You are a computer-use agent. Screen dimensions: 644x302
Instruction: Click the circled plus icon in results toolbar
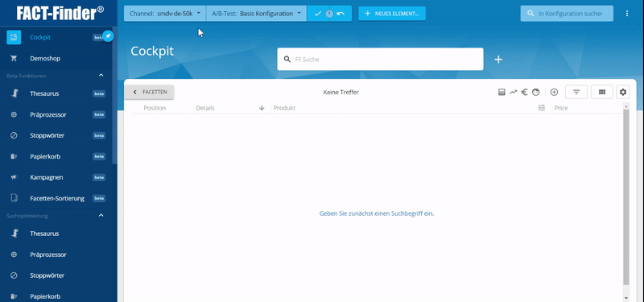coord(554,93)
